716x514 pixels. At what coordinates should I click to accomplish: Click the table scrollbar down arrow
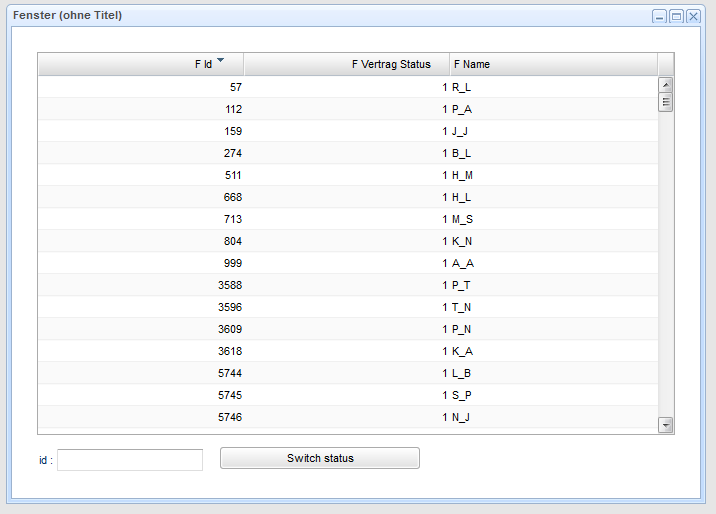tap(666, 426)
